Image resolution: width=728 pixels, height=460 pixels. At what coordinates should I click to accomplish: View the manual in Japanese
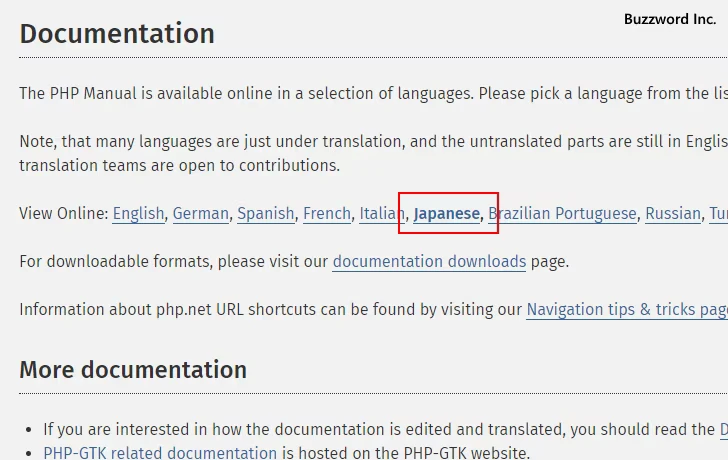(x=447, y=214)
